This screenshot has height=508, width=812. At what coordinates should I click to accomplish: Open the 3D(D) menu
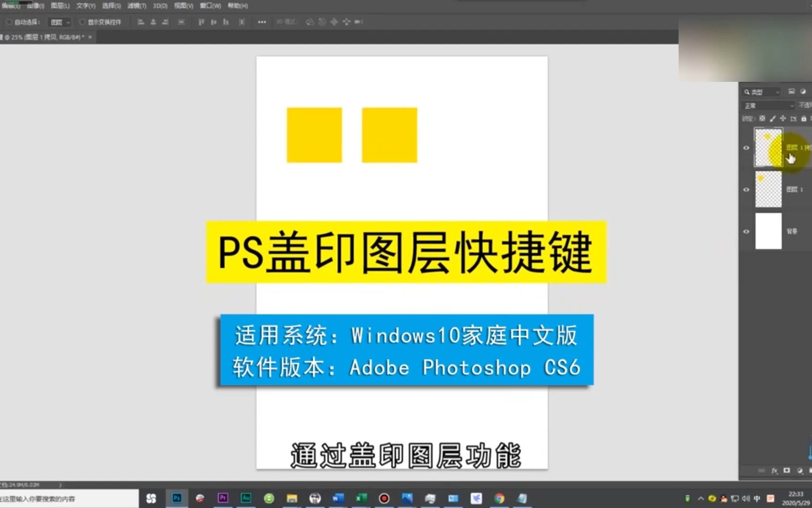160,6
